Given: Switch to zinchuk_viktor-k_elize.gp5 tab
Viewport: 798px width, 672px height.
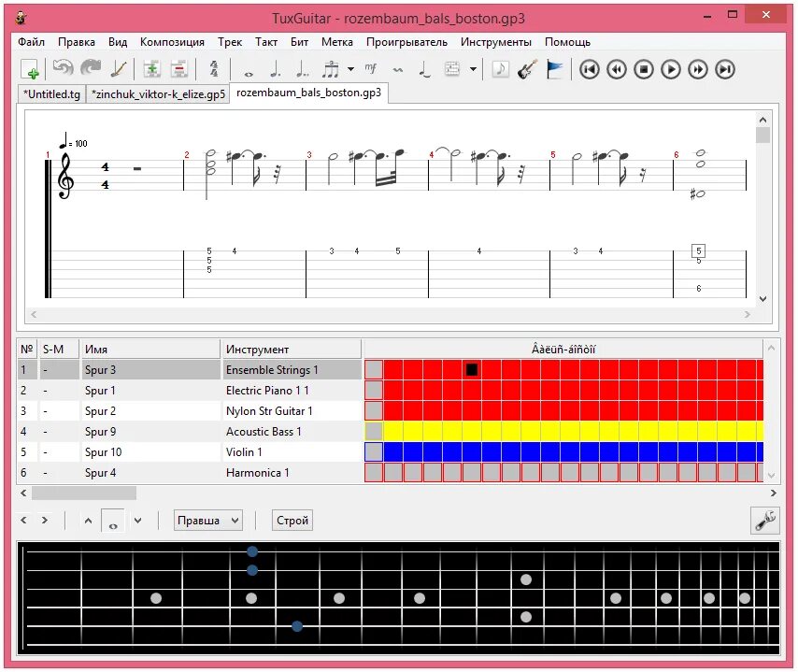Looking at the screenshot, I should (158, 94).
